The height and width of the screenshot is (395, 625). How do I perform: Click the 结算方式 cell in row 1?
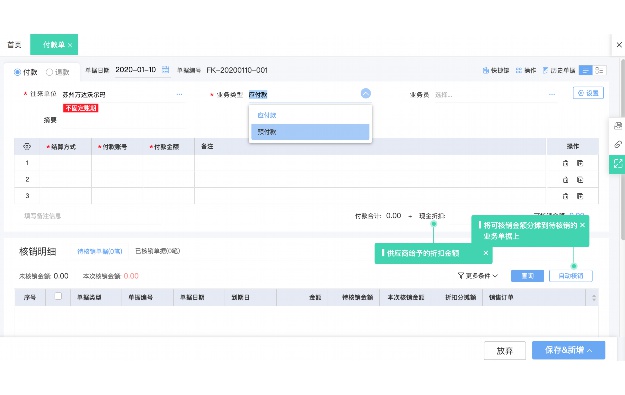(x=65, y=163)
